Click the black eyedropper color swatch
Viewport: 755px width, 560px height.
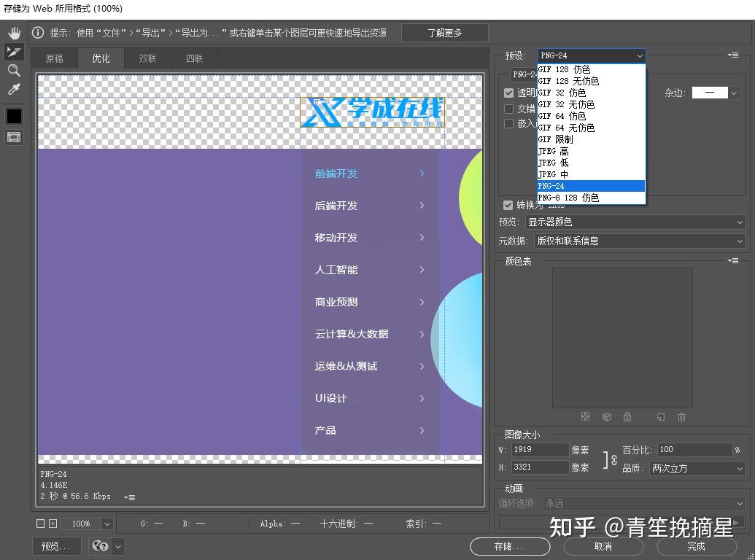point(14,115)
